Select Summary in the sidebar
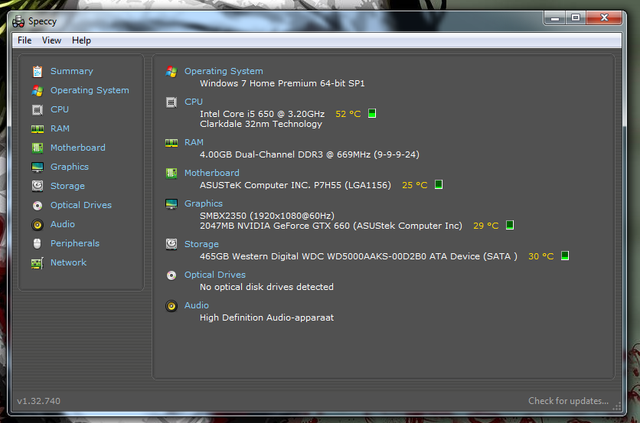This screenshot has height=423, width=640. click(71, 71)
